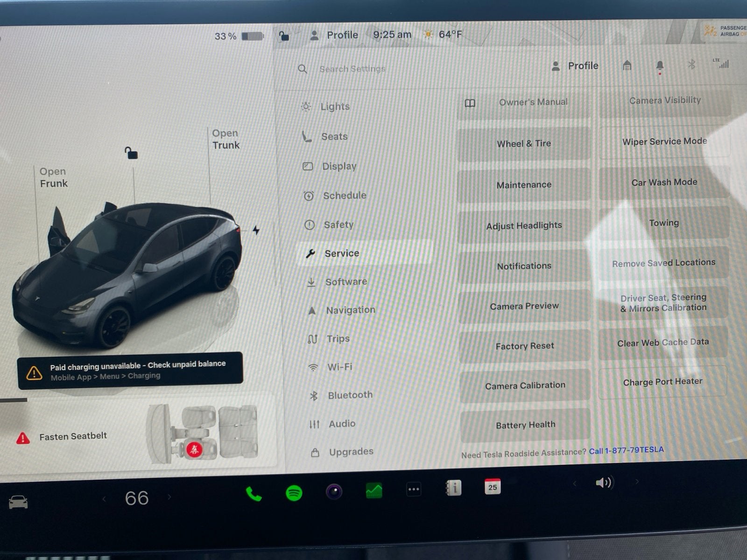Click the Search Settings field
The height and width of the screenshot is (560, 747).
(352, 69)
